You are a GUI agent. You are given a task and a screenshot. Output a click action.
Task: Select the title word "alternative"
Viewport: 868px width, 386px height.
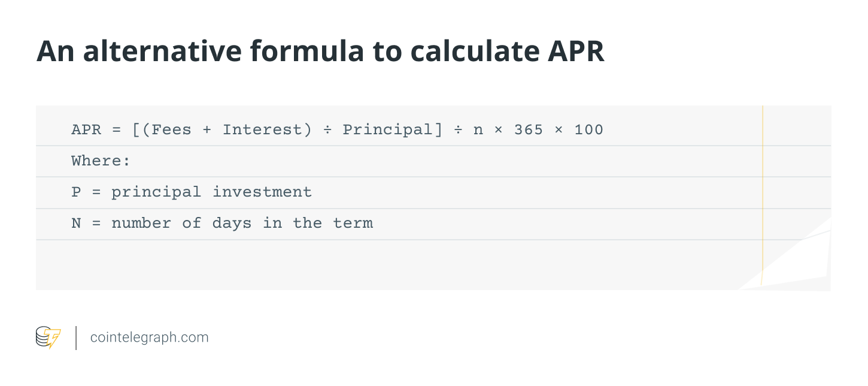coord(162,52)
